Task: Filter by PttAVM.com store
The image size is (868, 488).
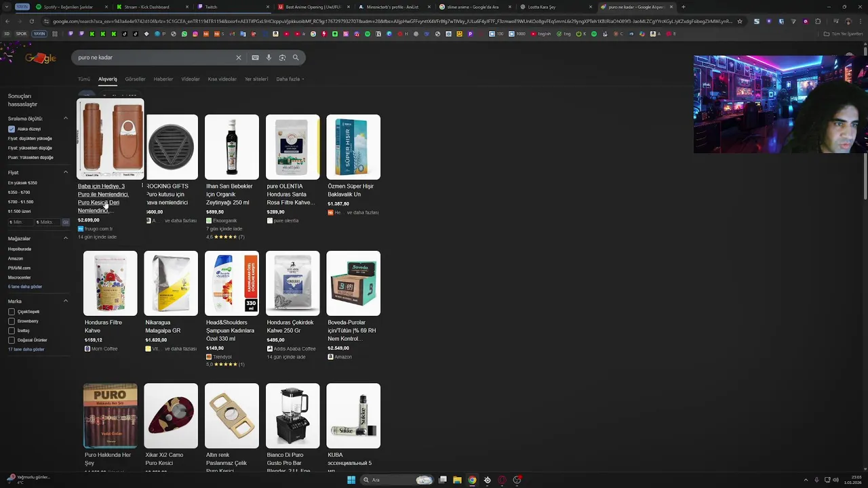Action: click(x=19, y=268)
